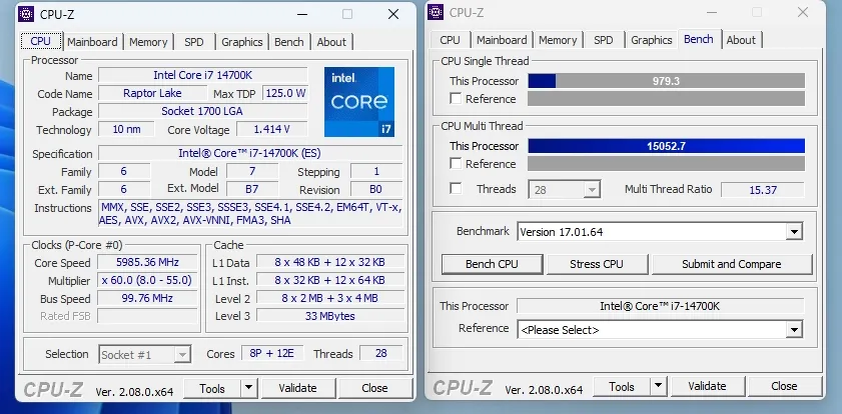Select SPD tab in right window
This screenshot has width=842, height=414.
click(x=604, y=40)
